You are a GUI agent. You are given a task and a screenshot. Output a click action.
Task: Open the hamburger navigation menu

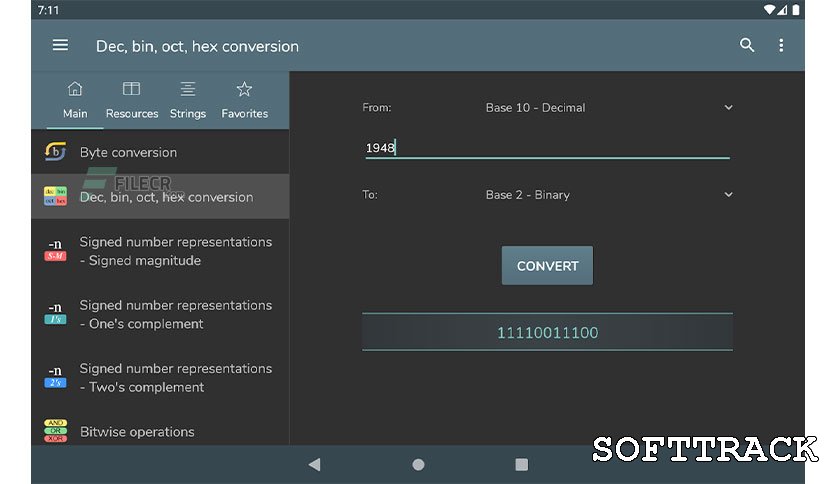[60, 45]
